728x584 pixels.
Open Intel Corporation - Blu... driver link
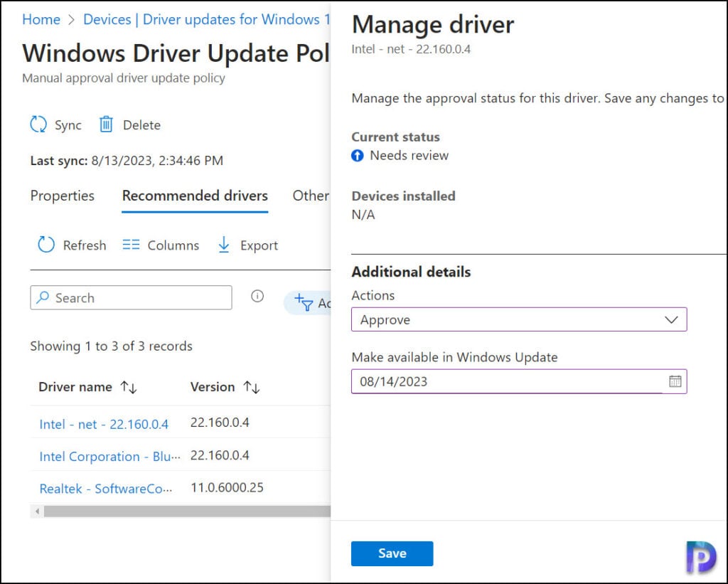coord(110,457)
